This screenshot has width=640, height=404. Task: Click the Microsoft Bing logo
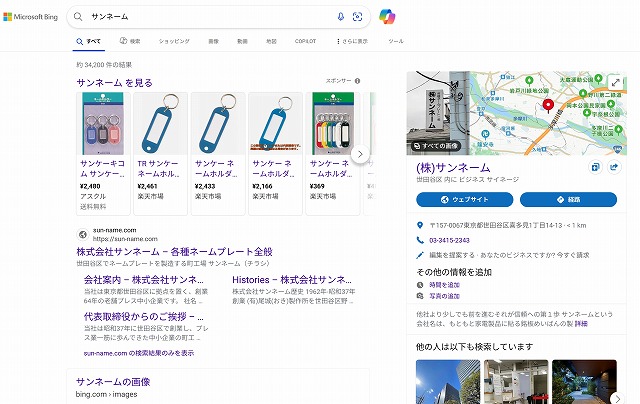(32, 17)
